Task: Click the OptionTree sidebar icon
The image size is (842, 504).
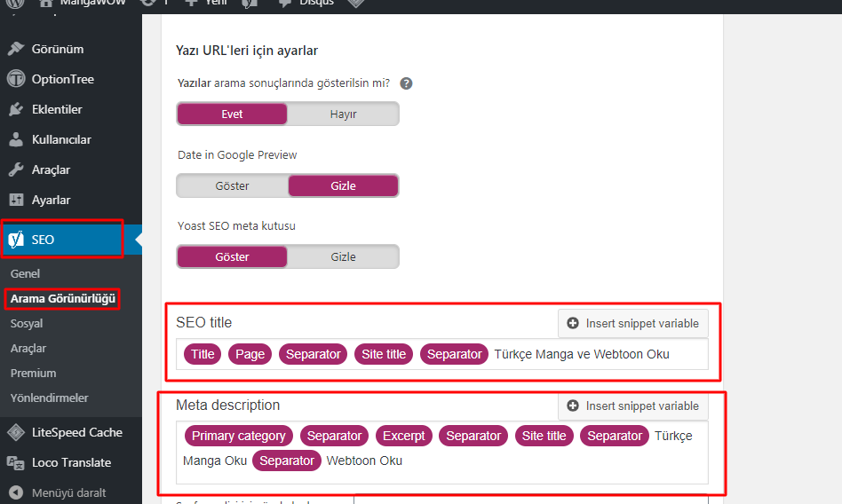Action: pyautogui.click(x=16, y=79)
